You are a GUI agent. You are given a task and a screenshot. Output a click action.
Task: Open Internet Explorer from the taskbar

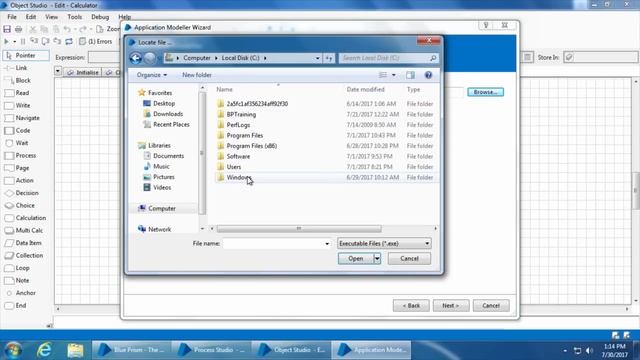(44, 350)
